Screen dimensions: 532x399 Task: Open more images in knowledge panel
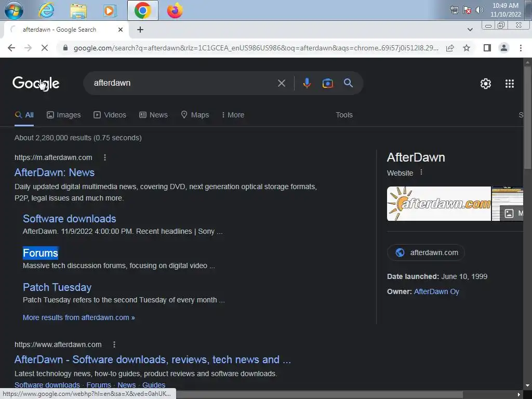(x=512, y=213)
